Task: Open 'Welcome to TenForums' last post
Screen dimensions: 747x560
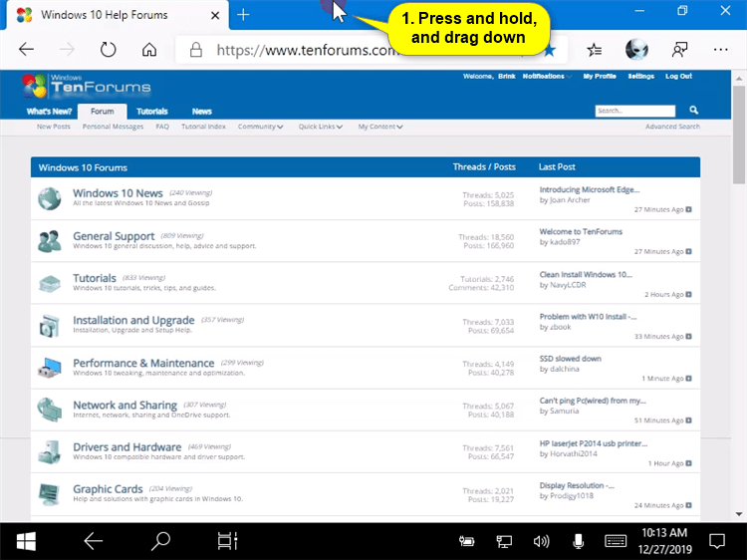Action: click(x=581, y=231)
